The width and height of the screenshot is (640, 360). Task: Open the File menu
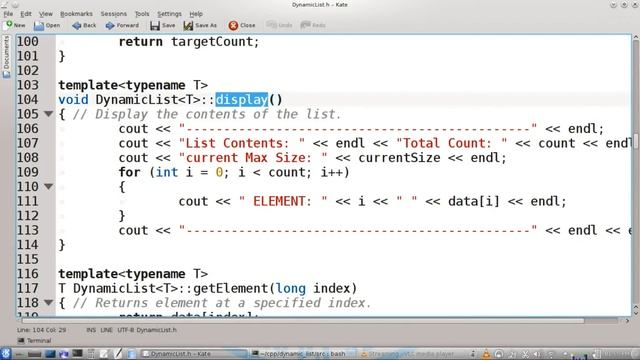(x=8, y=14)
